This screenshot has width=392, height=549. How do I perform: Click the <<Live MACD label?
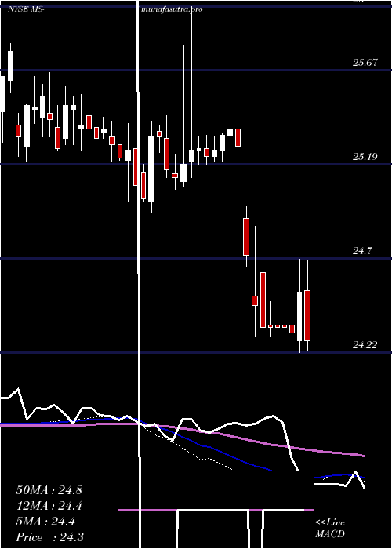pos(330,528)
